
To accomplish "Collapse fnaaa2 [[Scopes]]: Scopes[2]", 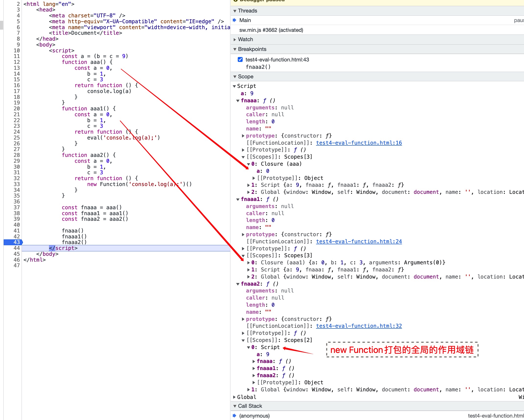I will pos(243,340).
